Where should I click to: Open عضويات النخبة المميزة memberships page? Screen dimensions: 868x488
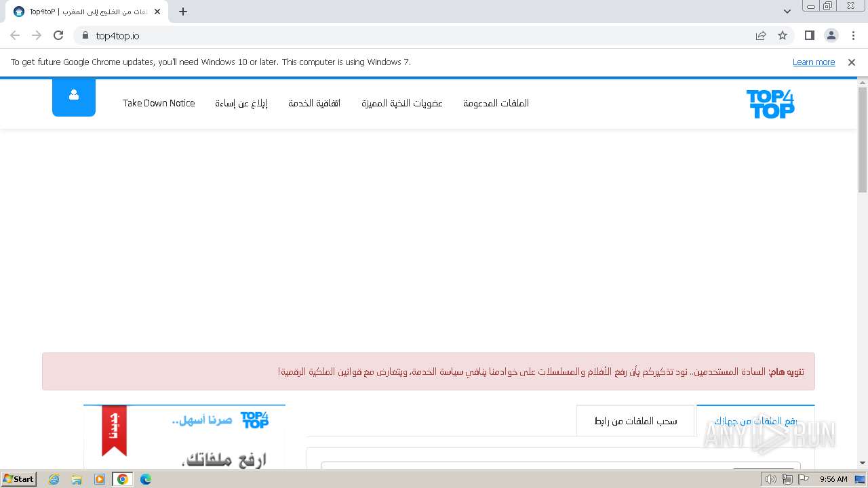(402, 103)
